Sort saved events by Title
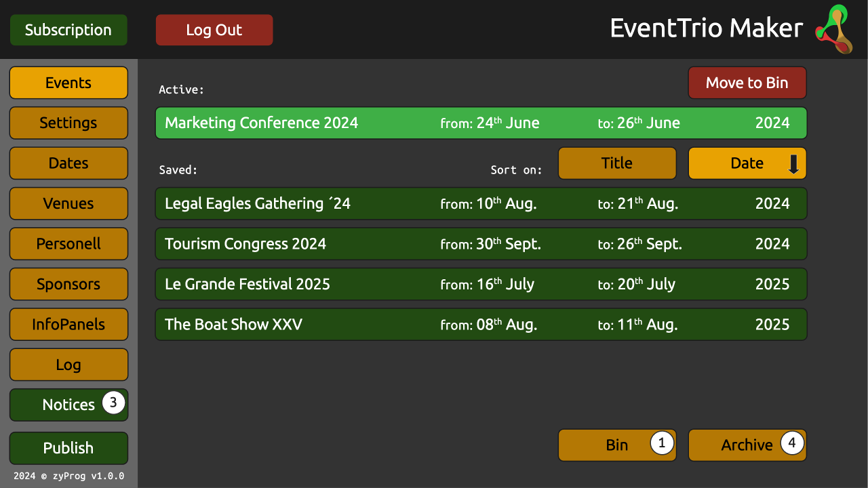 coord(616,163)
